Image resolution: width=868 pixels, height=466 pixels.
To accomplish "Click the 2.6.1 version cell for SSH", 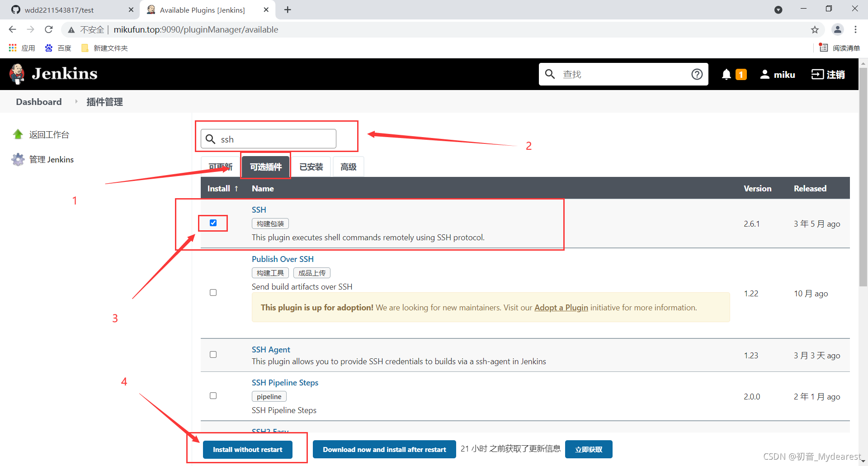I will click(751, 223).
